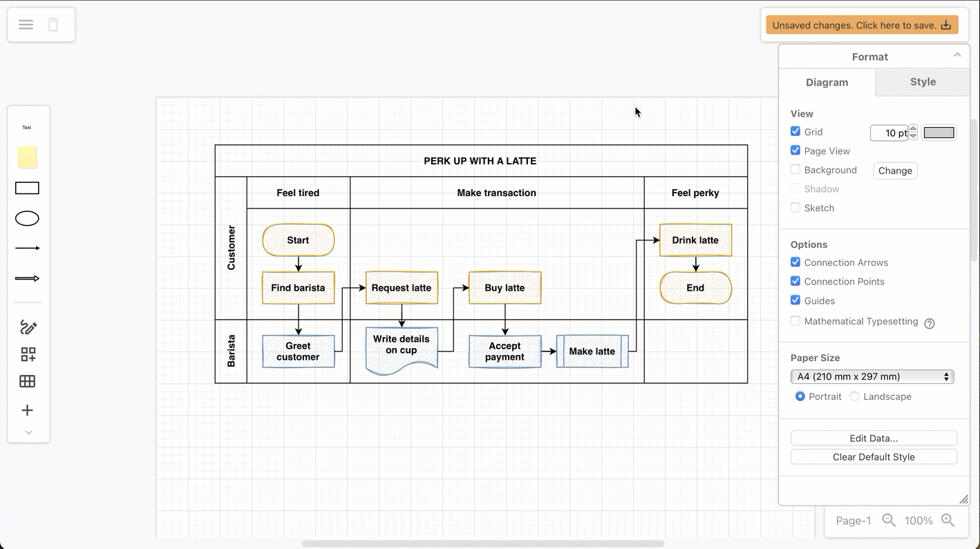Select the ellipse shape tool

(27, 218)
